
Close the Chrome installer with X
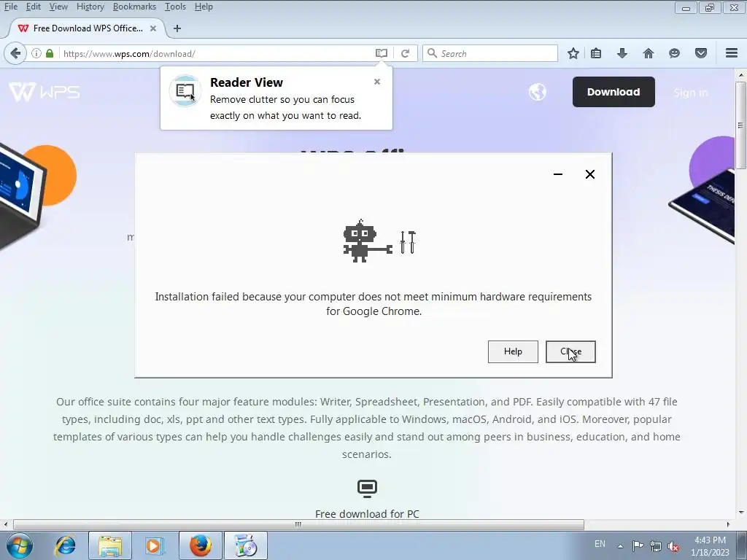(x=589, y=174)
